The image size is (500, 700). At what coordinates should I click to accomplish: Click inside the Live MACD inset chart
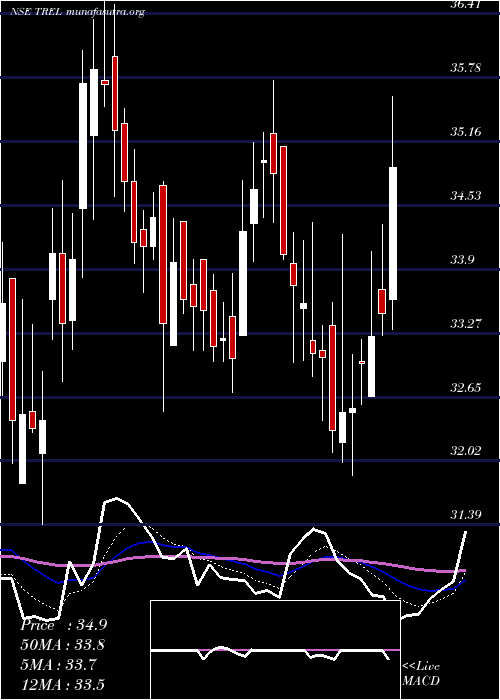pos(275,650)
